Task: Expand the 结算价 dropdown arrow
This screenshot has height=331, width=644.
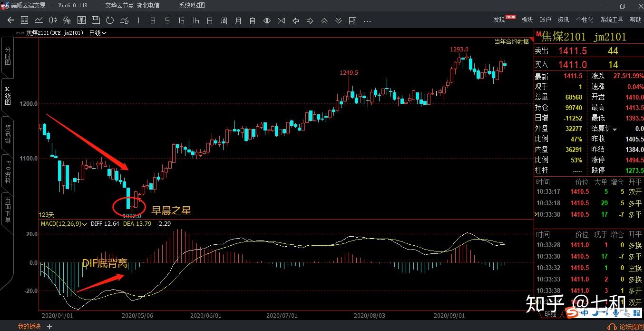Action: pyautogui.click(x=615, y=130)
